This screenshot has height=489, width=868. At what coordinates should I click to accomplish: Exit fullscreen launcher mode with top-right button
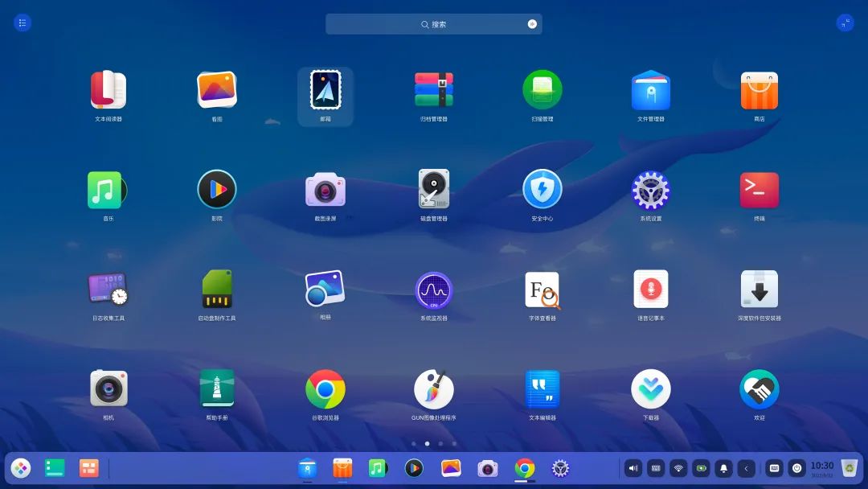coord(845,23)
